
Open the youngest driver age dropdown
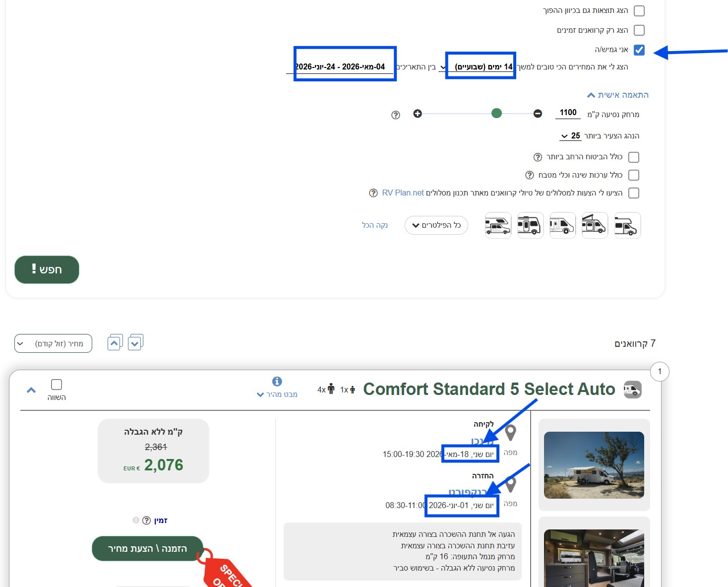pyautogui.click(x=570, y=136)
